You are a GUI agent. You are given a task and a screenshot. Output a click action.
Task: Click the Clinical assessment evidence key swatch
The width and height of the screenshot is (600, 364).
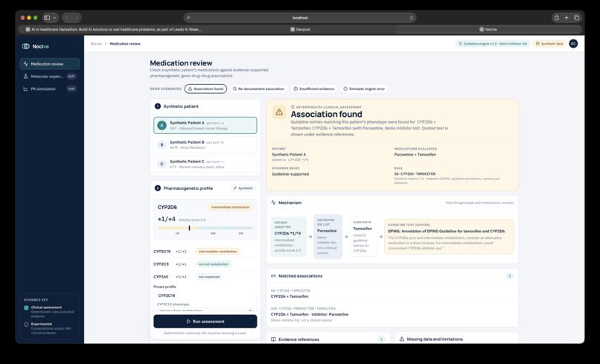pyautogui.click(x=26, y=307)
